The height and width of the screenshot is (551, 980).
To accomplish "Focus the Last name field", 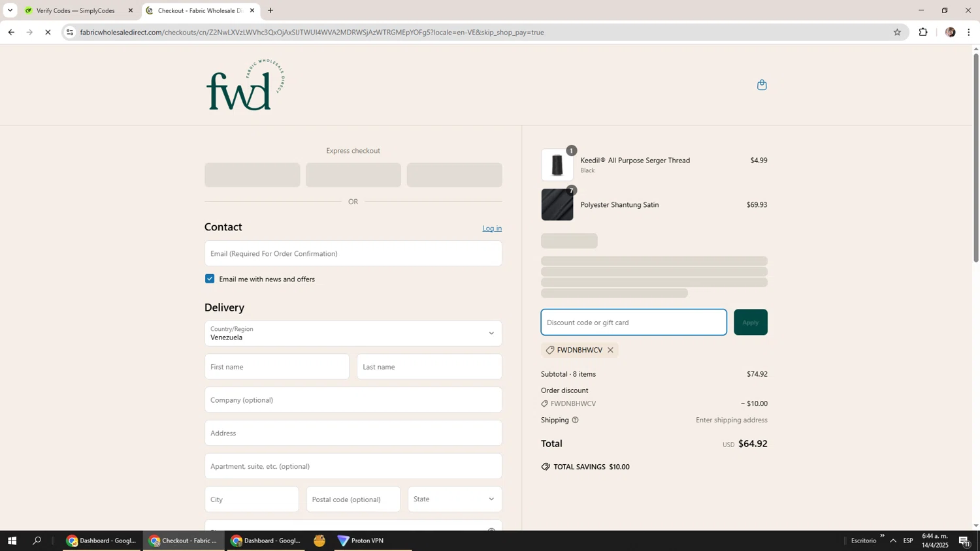I will tap(429, 367).
